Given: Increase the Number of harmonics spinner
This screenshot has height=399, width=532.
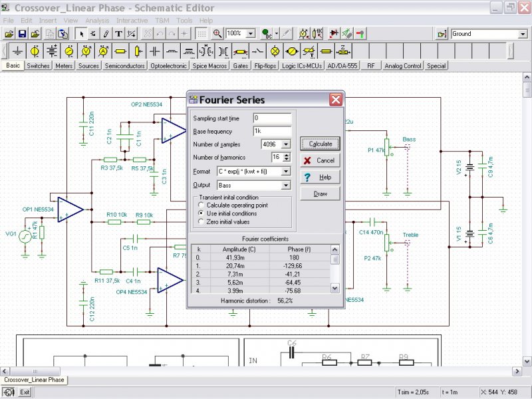Looking at the screenshot, I should coord(287,155).
